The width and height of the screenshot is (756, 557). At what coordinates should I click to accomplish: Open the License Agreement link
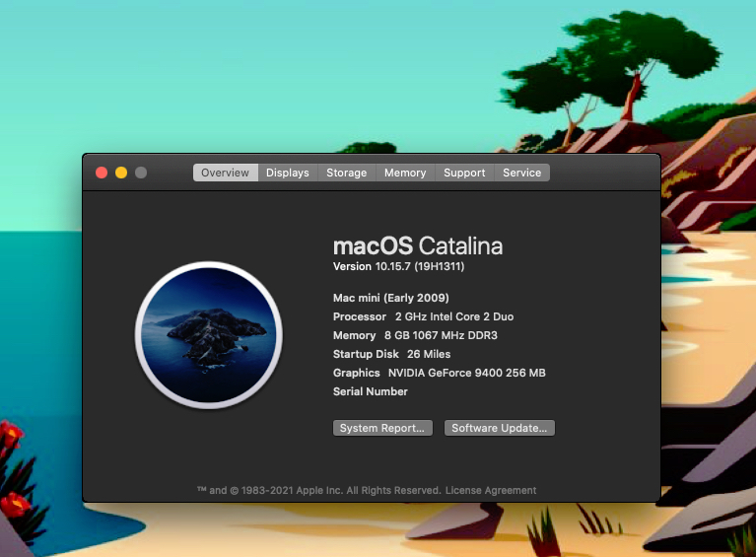(x=490, y=490)
